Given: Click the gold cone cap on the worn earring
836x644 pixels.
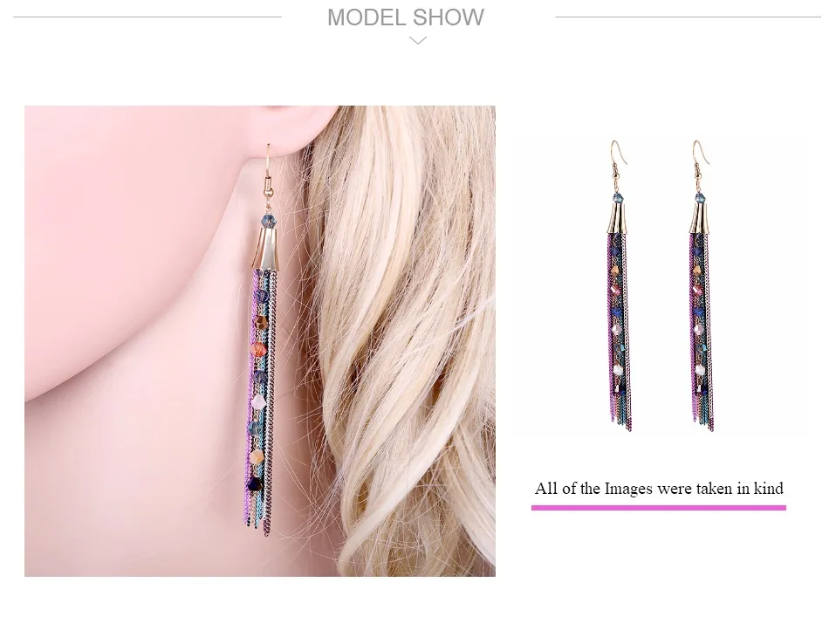Looking at the screenshot, I should click(268, 249).
